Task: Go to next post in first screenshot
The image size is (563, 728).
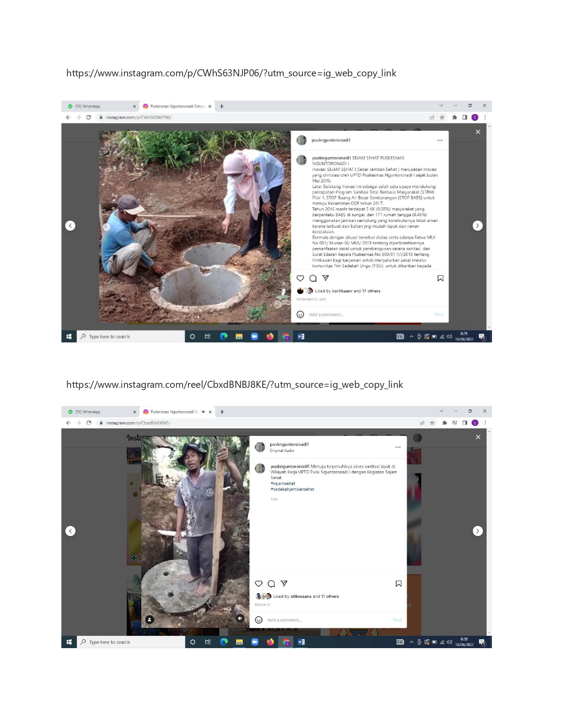Action: coord(477,225)
